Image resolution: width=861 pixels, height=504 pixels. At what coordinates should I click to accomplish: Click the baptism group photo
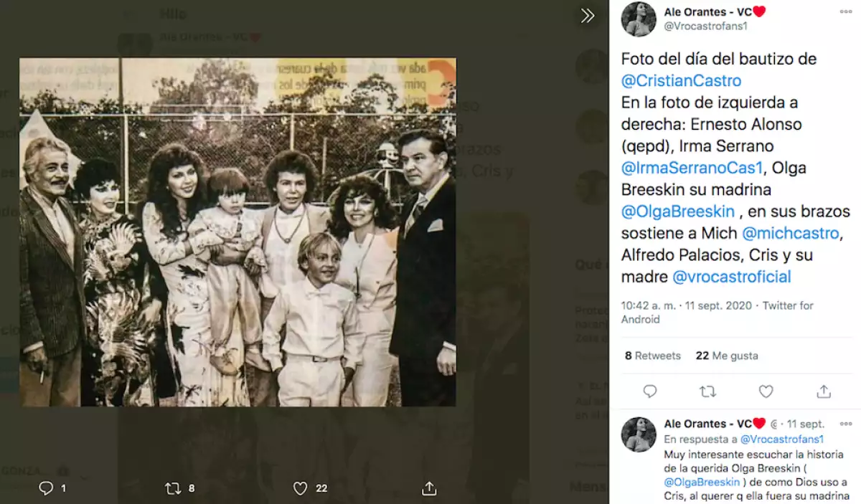[237, 232]
